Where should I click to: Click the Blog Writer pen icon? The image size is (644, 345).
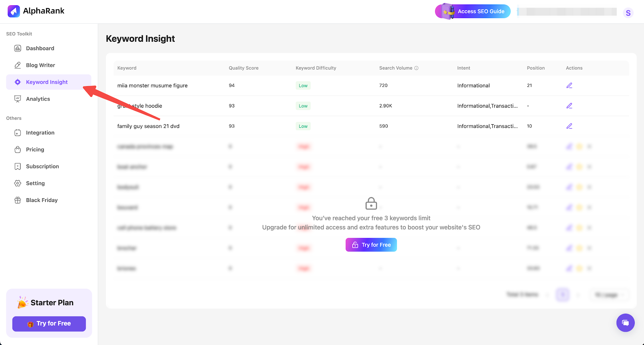(18, 65)
